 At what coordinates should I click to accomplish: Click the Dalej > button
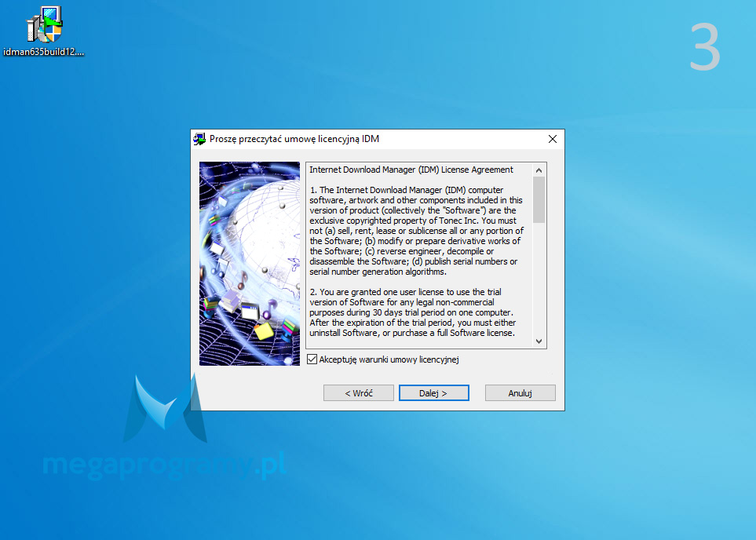pyautogui.click(x=433, y=393)
